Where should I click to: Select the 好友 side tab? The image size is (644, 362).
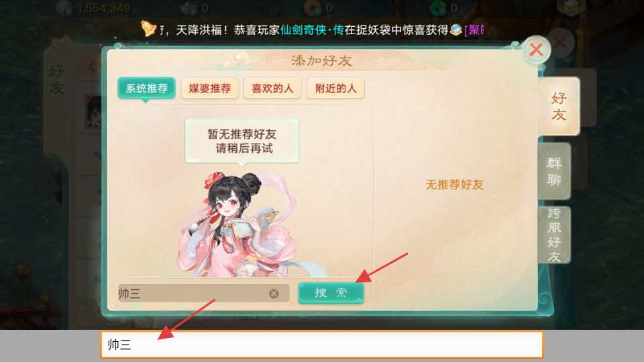coord(559,107)
